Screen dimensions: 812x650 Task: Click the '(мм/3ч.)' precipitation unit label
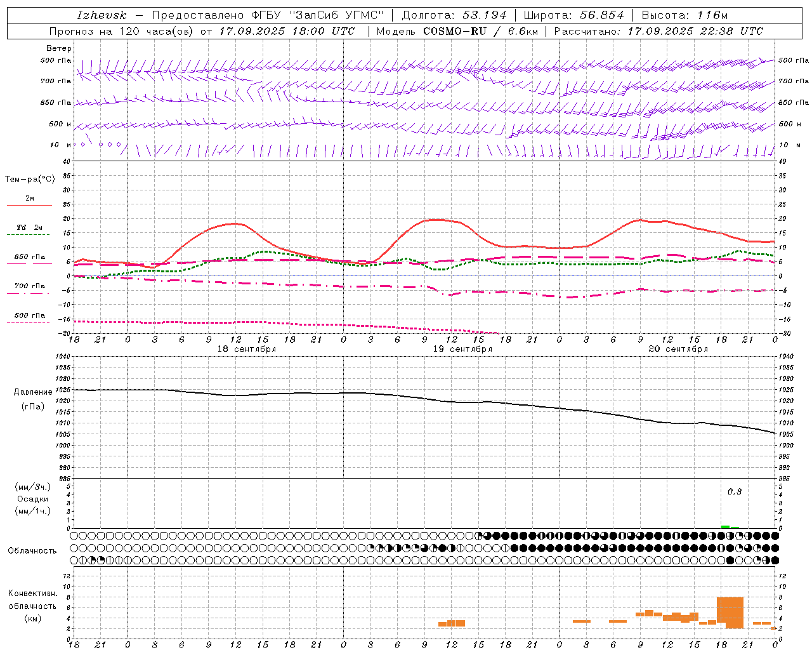33,487
